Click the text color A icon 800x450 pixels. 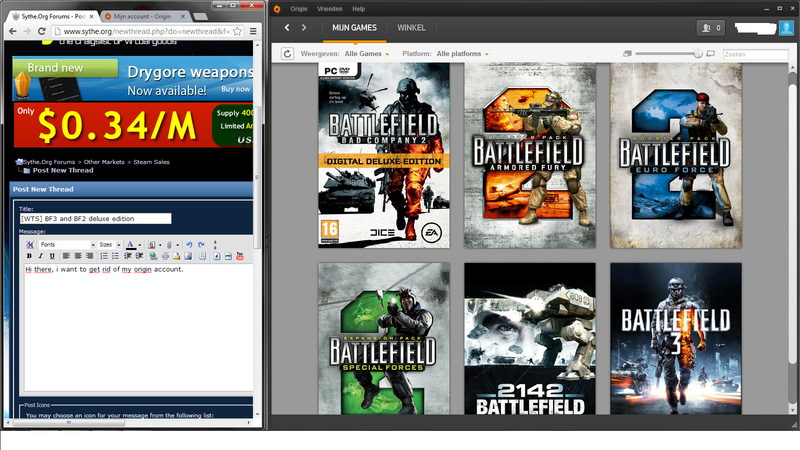tap(131, 244)
